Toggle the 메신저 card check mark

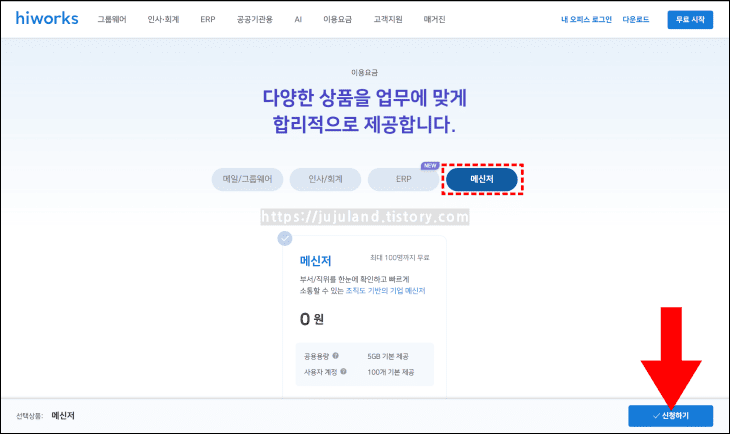click(x=285, y=238)
